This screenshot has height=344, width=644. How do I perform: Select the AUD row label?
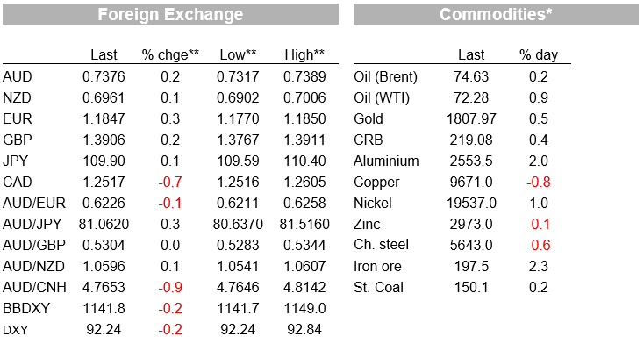[x=18, y=77]
